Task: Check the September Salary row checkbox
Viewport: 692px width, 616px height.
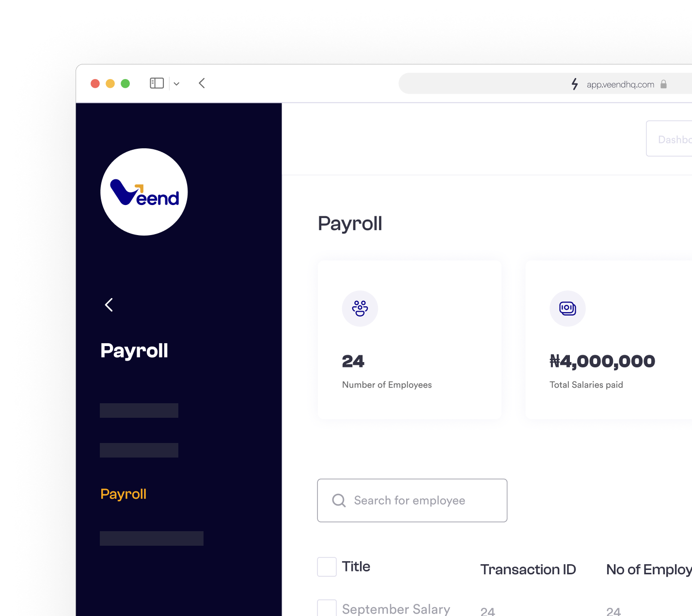Action: pos(327,608)
